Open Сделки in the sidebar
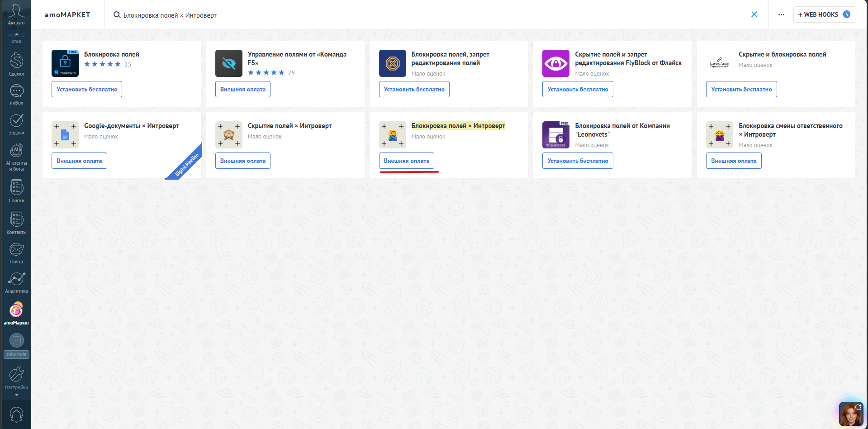 (x=16, y=64)
